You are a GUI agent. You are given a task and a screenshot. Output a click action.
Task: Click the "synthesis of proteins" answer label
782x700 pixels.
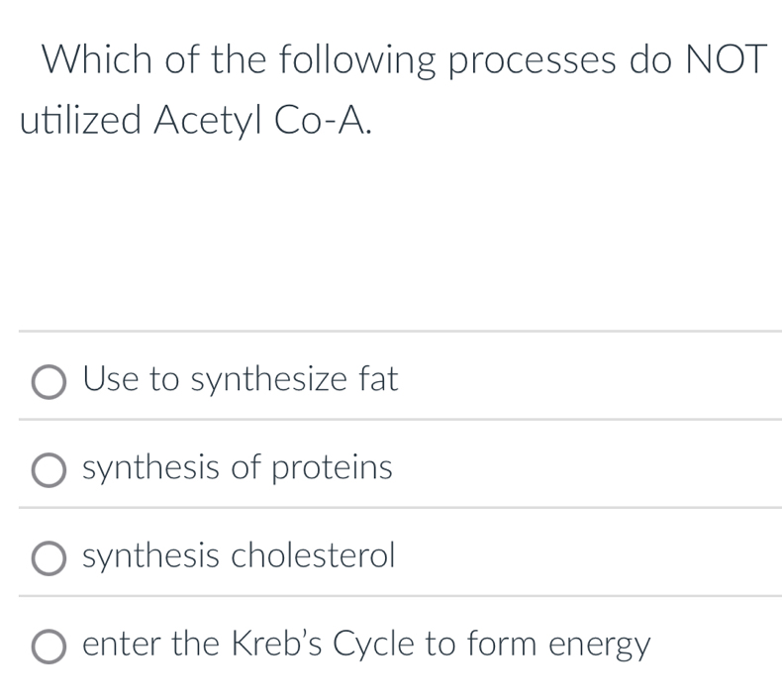coord(238,467)
